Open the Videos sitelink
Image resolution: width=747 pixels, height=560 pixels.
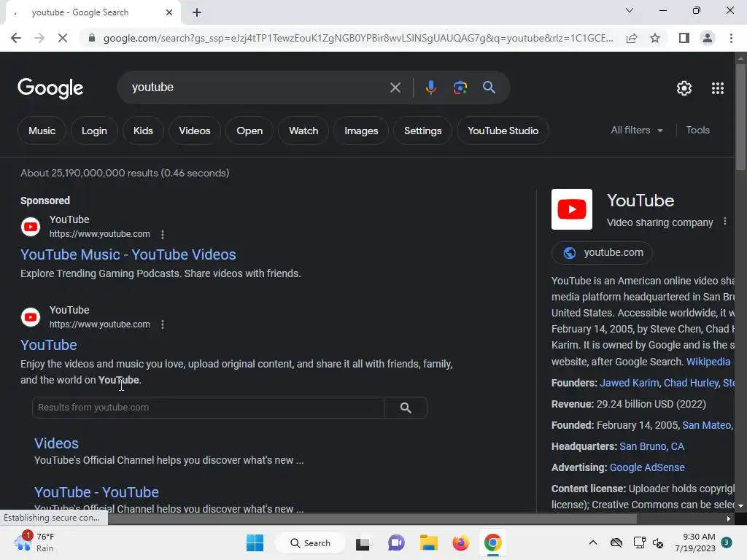click(56, 443)
